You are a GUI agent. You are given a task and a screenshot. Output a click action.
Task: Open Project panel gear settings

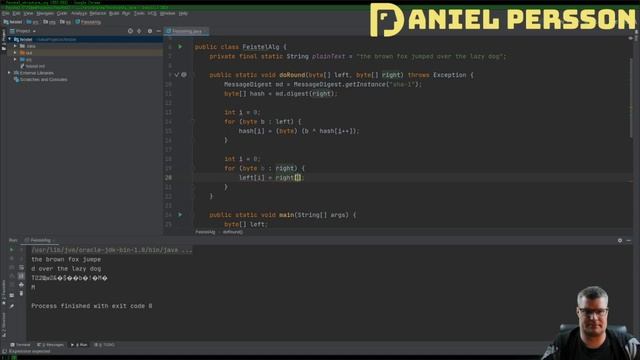(150, 31)
